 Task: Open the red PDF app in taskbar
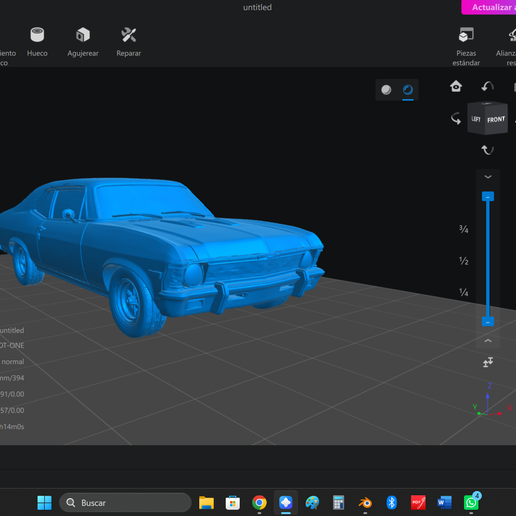(x=418, y=503)
